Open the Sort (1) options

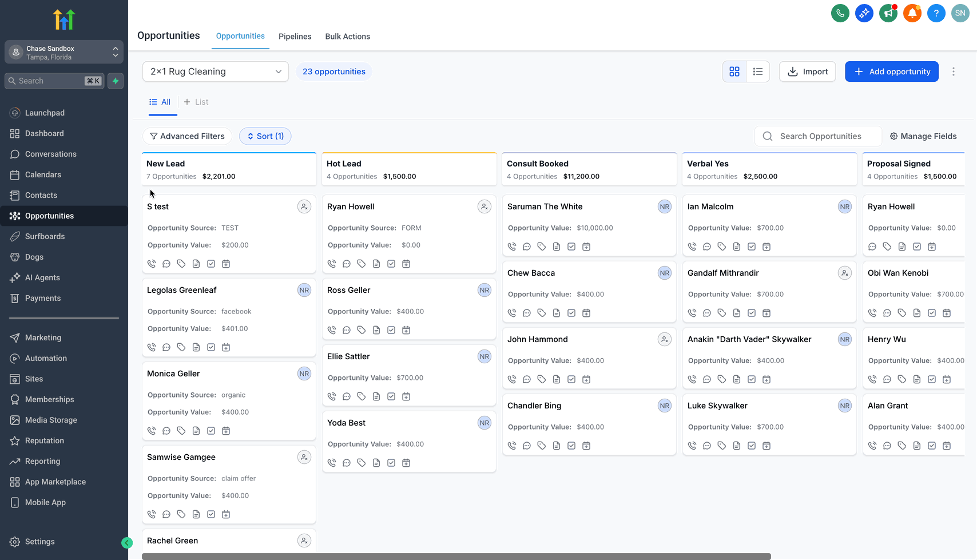pyautogui.click(x=265, y=136)
